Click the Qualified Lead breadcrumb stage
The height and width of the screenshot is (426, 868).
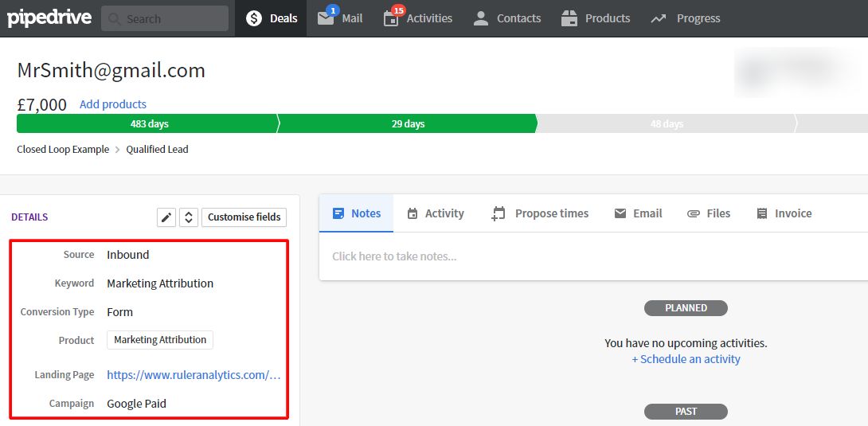pyautogui.click(x=157, y=150)
